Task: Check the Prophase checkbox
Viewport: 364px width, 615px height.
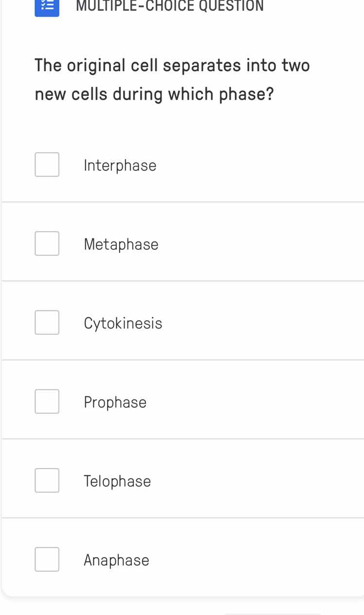Action: point(47,401)
